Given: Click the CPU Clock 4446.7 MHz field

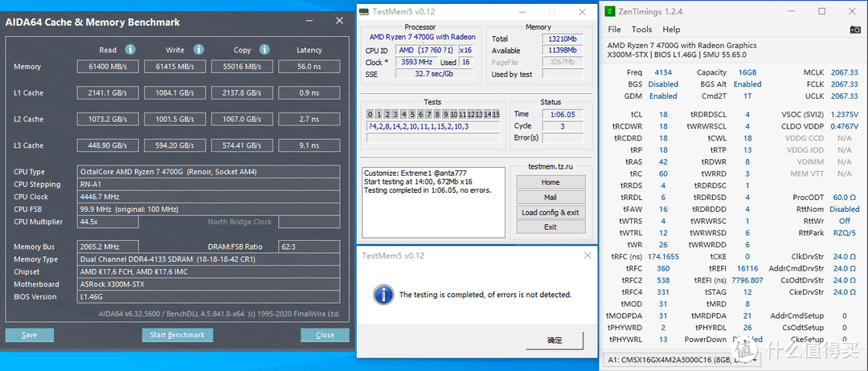Looking at the screenshot, I should point(209,197).
